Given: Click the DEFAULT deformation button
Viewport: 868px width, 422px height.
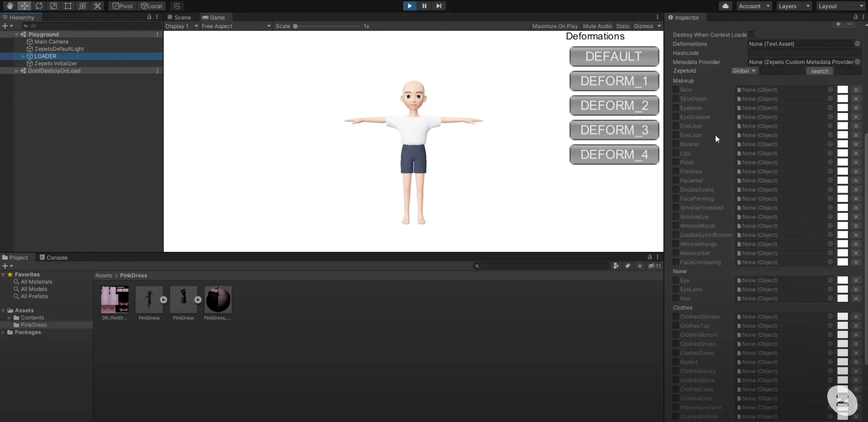Looking at the screenshot, I should [614, 56].
